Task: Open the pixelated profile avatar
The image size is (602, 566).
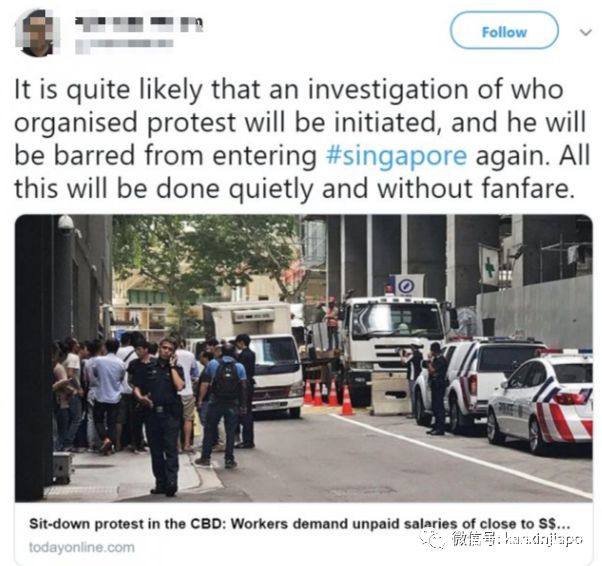Action: (x=38, y=34)
